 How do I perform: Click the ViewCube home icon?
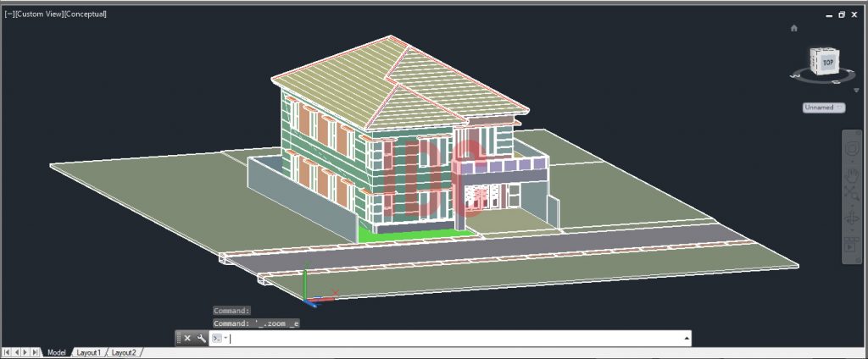[x=793, y=28]
